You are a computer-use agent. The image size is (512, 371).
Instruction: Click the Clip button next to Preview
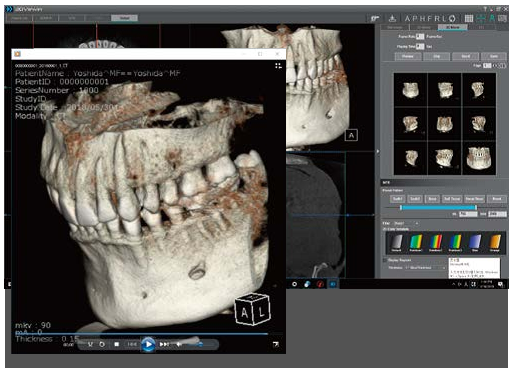437,56
